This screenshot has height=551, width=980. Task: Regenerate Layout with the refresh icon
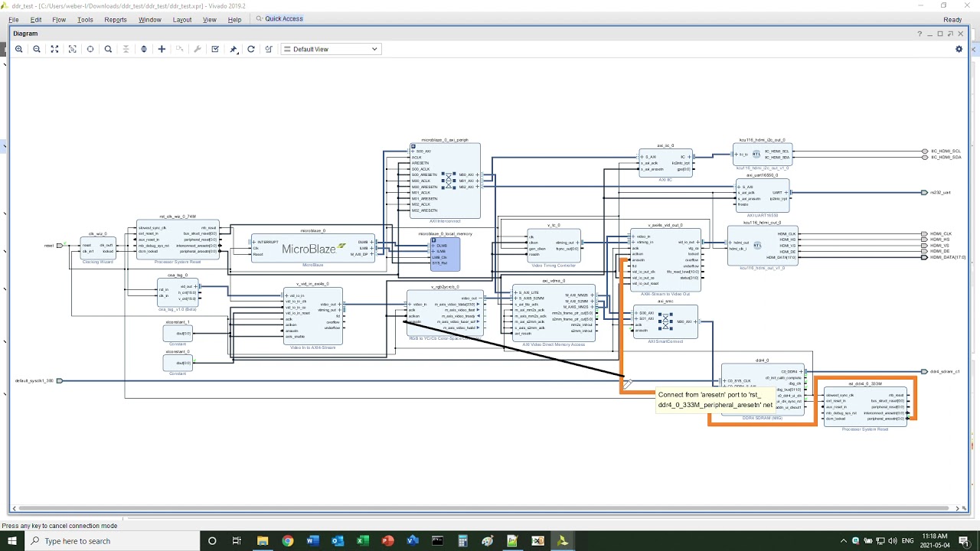tap(251, 49)
